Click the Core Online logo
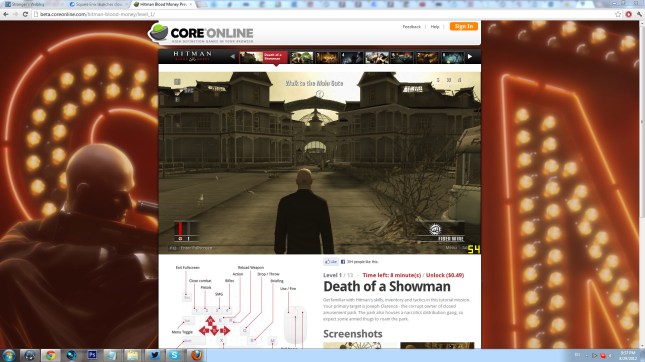Screen dimensions: 645x362 point(202,33)
